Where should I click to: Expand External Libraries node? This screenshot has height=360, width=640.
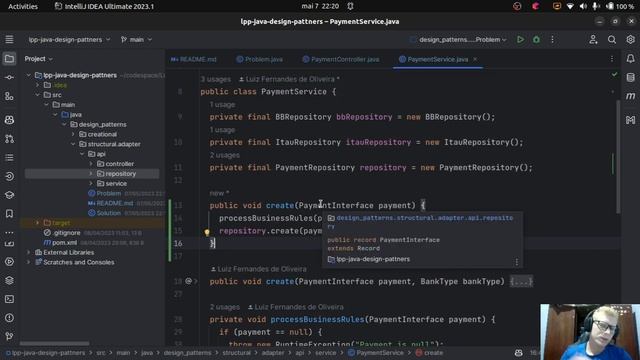point(29,252)
